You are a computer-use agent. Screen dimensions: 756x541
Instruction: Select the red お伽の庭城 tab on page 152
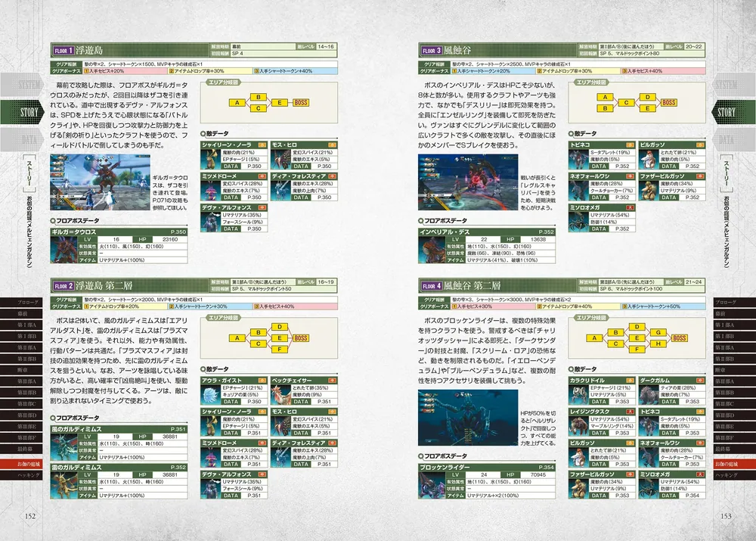[x=22, y=464]
